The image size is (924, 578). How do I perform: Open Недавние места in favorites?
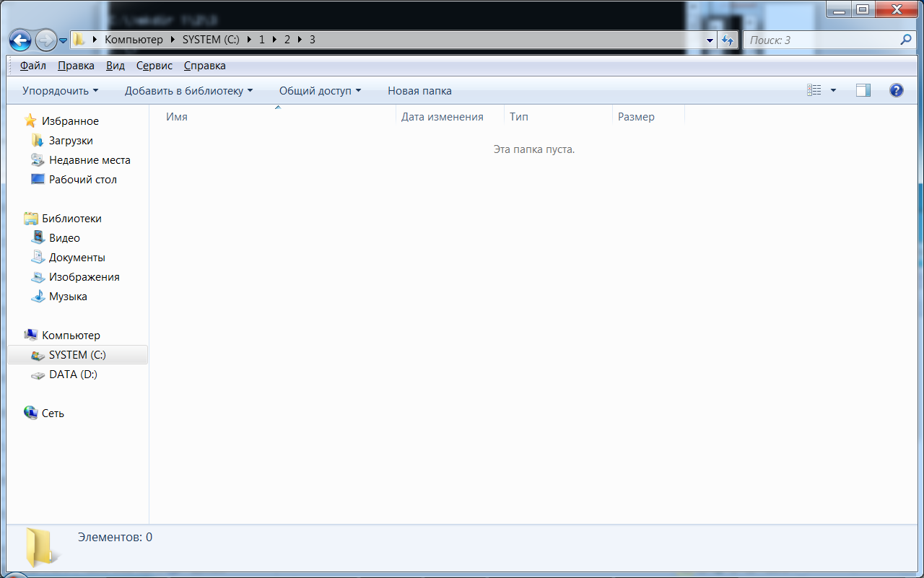pos(89,160)
